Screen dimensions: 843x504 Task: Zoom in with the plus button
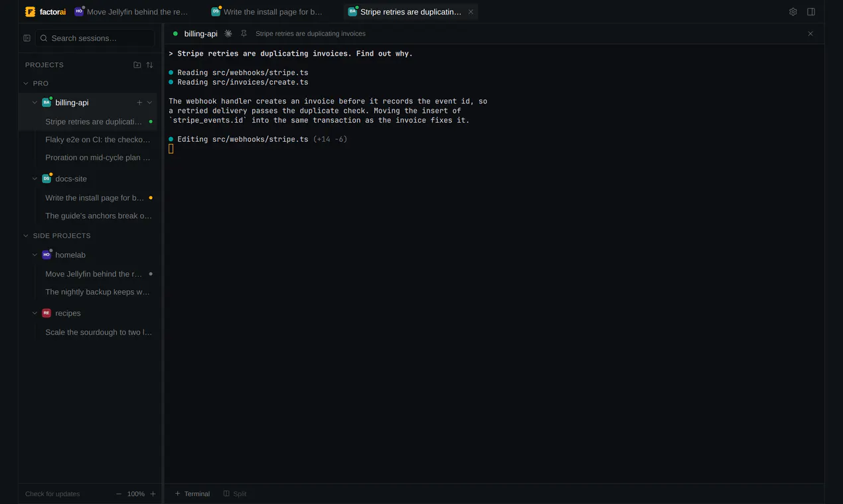coord(153,494)
